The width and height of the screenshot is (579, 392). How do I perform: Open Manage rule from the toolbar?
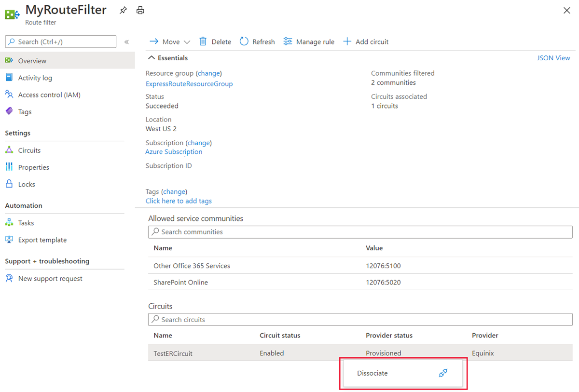pos(309,41)
